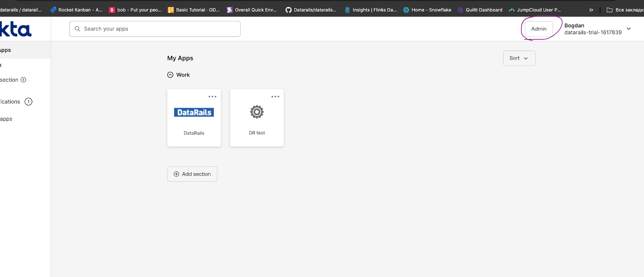Open Rocket Kanban bookmark
Viewport: 644px width, 277px height.
tap(76, 10)
